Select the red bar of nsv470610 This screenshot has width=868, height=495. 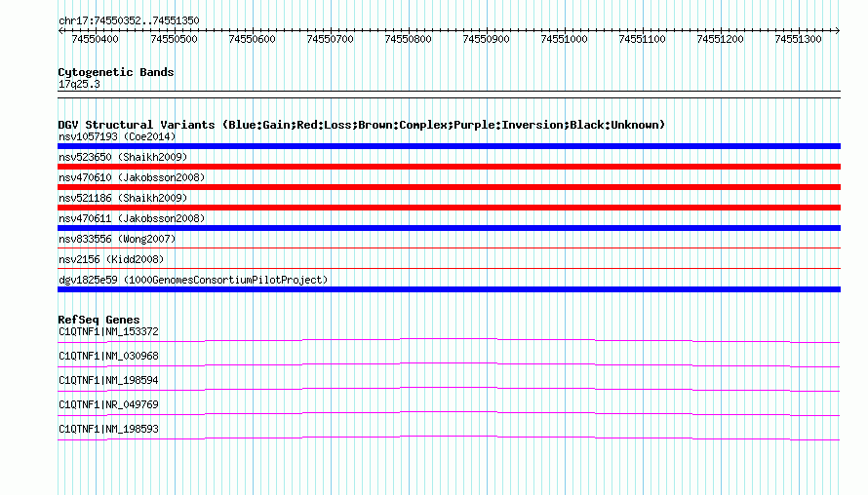449,187
